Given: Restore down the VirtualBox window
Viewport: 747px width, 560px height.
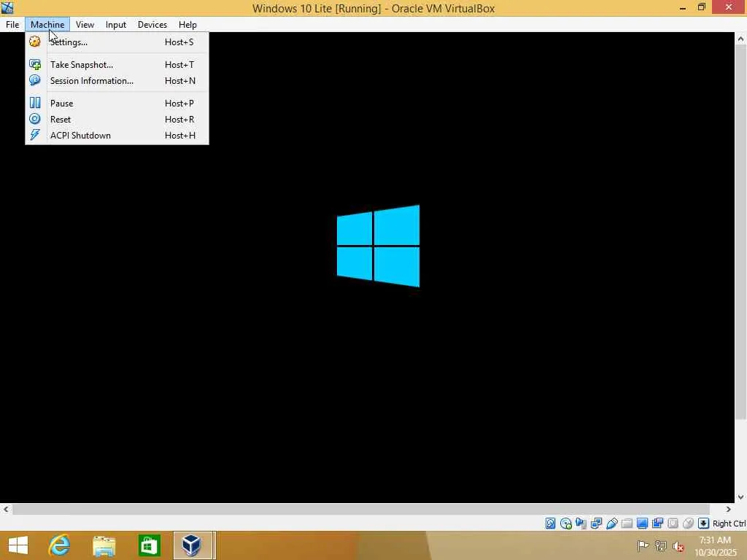Looking at the screenshot, I should pos(701,7).
